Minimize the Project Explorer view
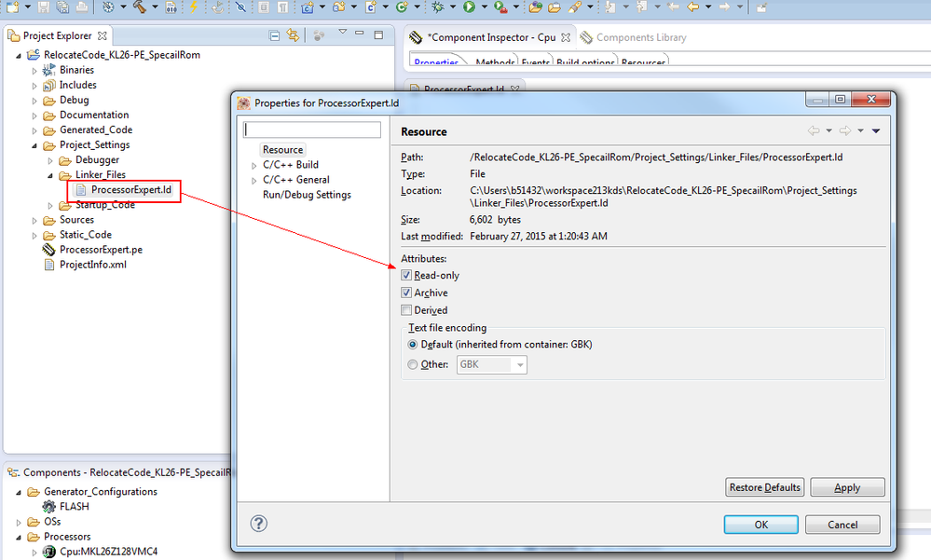 (360, 34)
